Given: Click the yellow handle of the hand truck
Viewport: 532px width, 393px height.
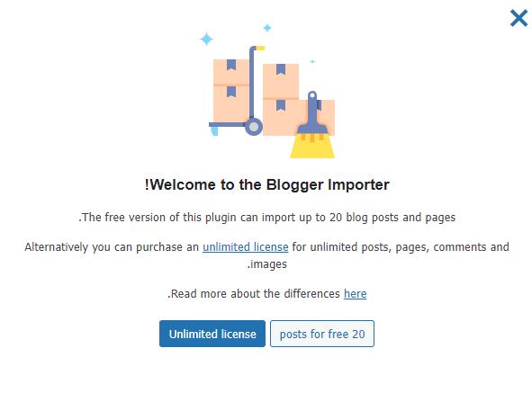Looking at the screenshot, I should click(260, 49).
